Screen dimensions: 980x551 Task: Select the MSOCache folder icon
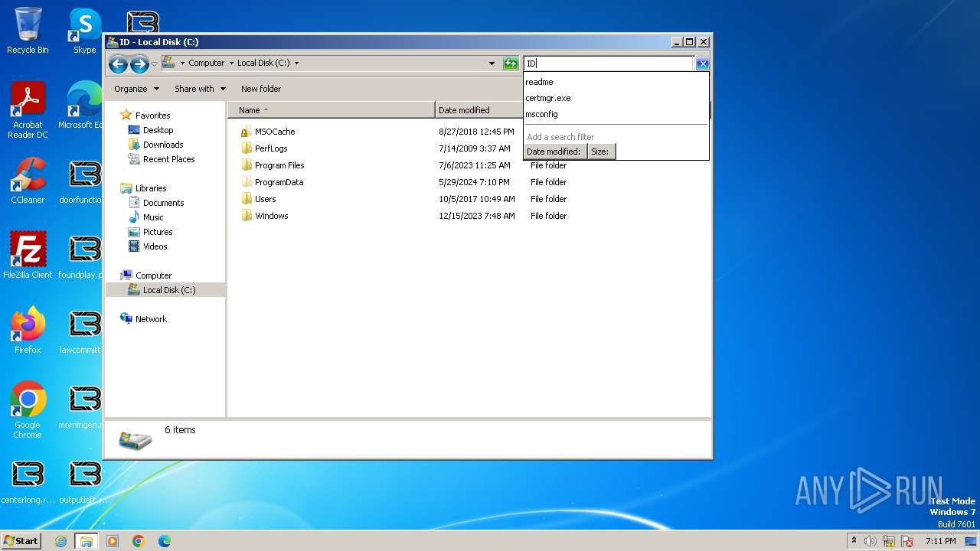click(x=246, y=132)
